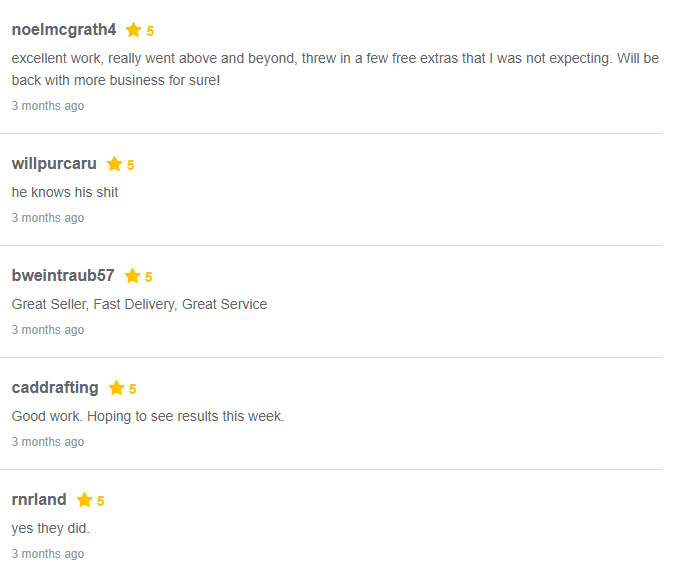Click the timestamp under bweintraub57's review
The height and width of the screenshot is (577, 681).
coord(48,330)
